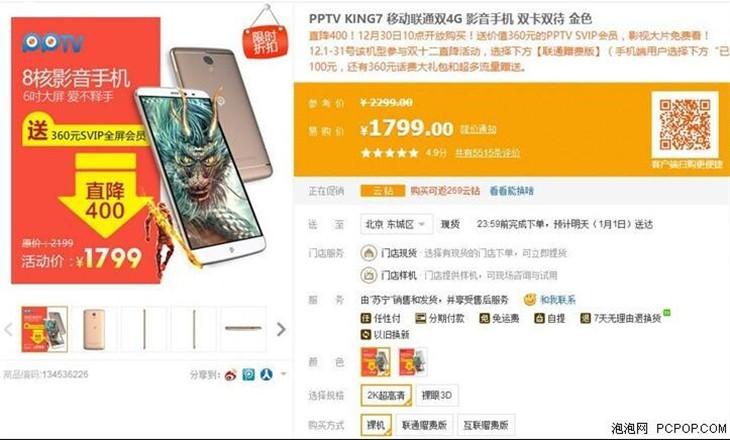Share to Weibo icon
730x440 pixels.
[x=230, y=374]
